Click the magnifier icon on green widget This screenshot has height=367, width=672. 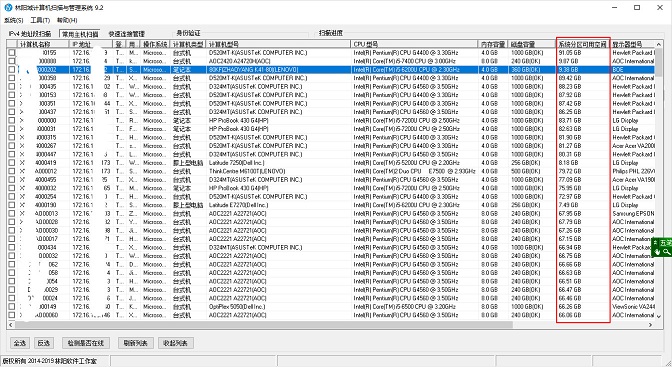(667, 252)
